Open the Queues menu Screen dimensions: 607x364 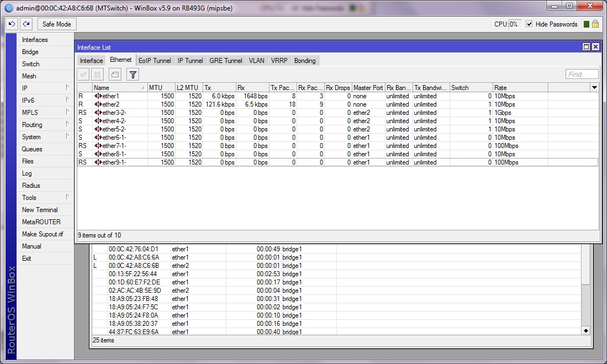tap(45, 149)
